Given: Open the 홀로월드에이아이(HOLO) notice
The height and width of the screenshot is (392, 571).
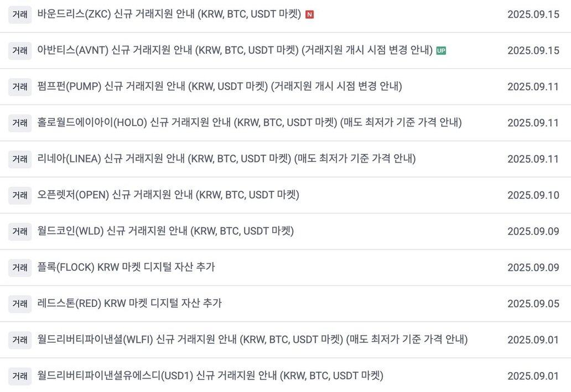Looking at the screenshot, I should pyautogui.click(x=250, y=122).
